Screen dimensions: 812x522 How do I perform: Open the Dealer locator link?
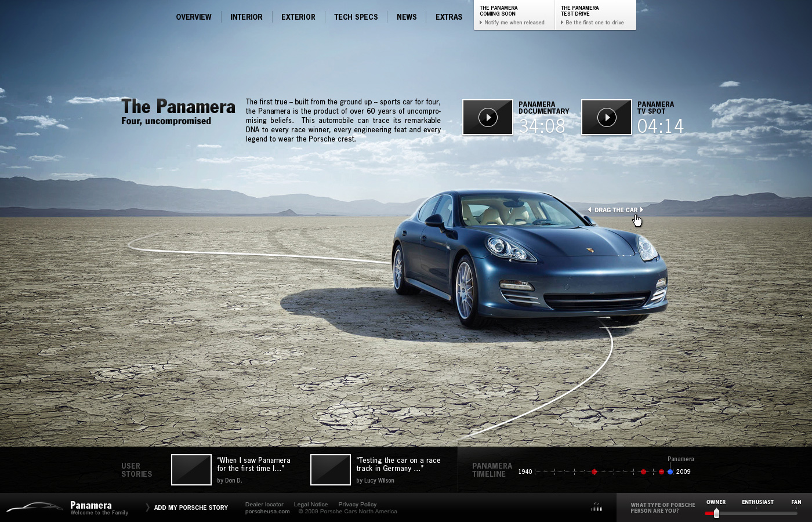[x=264, y=505]
